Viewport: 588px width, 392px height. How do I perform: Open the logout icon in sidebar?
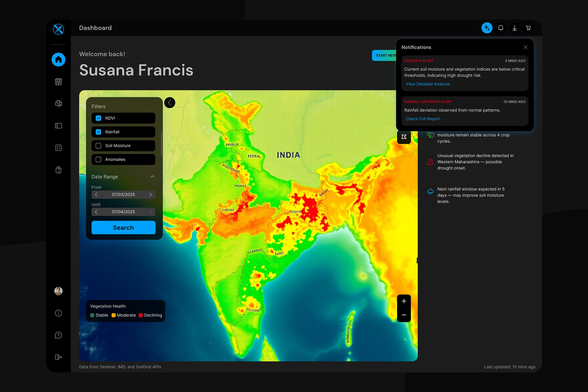[58, 357]
